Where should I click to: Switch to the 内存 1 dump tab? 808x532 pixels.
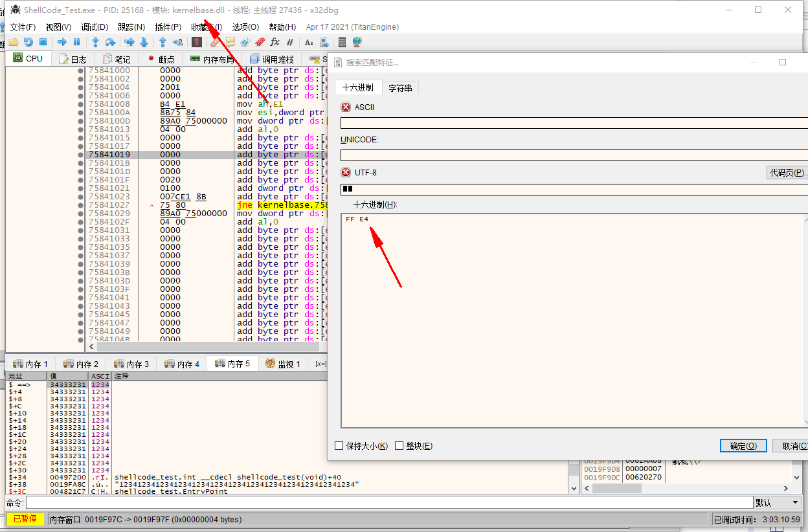pyautogui.click(x=30, y=364)
